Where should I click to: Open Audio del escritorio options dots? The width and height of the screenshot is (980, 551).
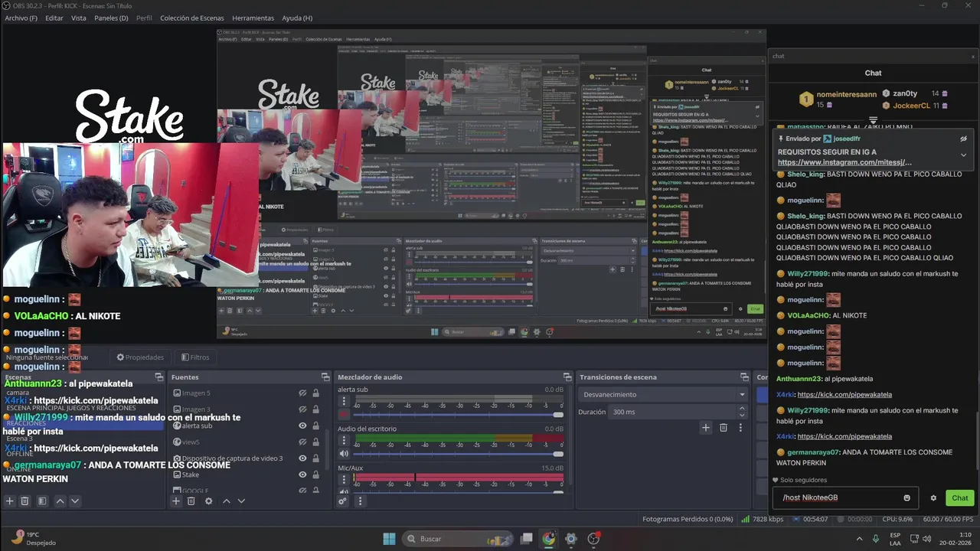coord(345,440)
